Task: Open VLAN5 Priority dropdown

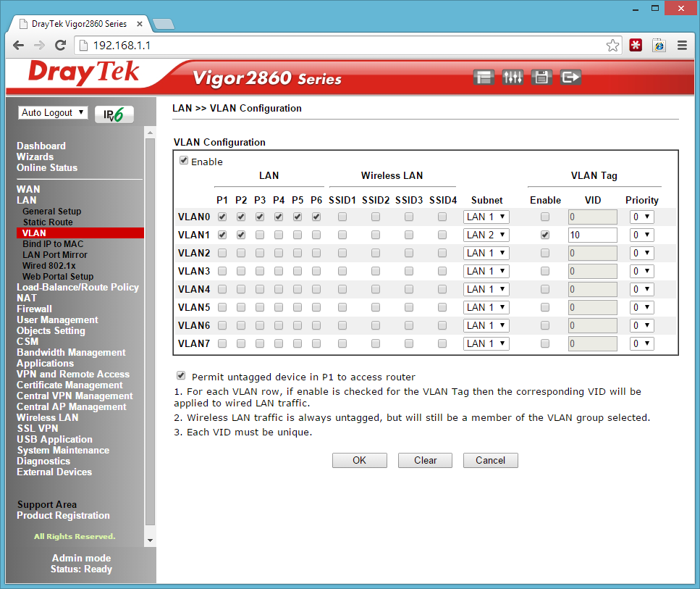Action: (642, 307)
